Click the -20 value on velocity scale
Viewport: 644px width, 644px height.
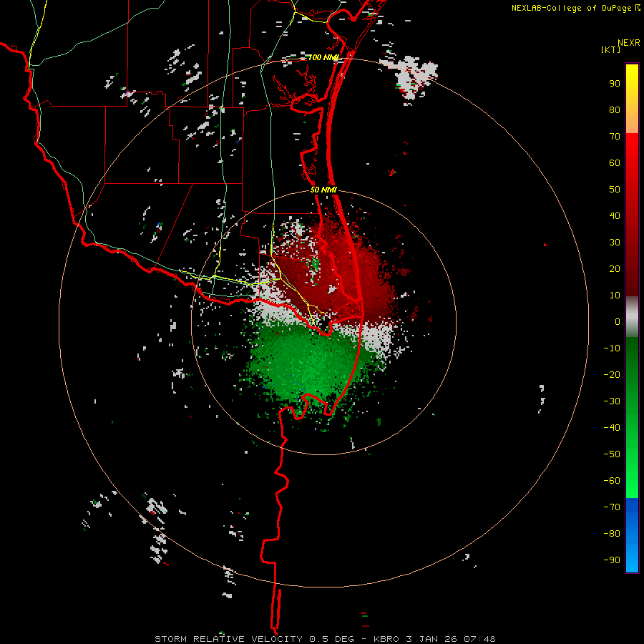(612, 374)
